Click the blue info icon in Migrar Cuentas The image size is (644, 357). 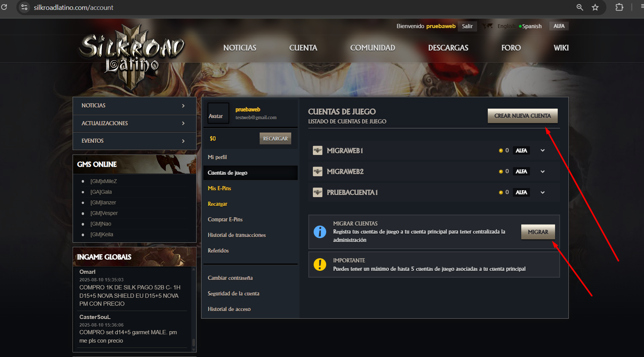point(320,232)
